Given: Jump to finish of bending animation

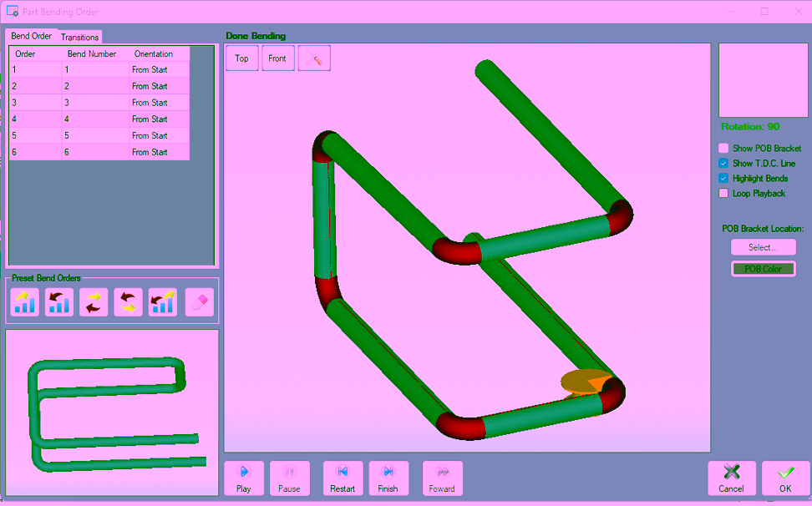Looking at the screenshot, I should point(388,478).
